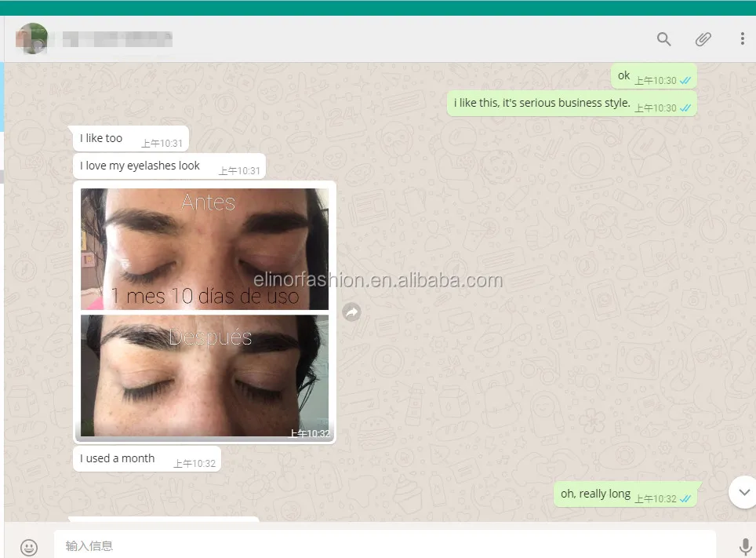Select the "I used a month" message
Screen dimensions: 756x558
[x=147, y=459]
